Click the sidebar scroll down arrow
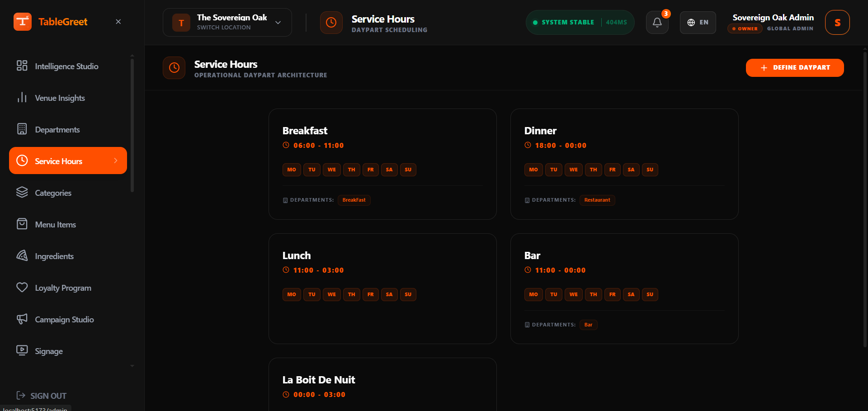 pyautogui.click(x=132, y=366)
